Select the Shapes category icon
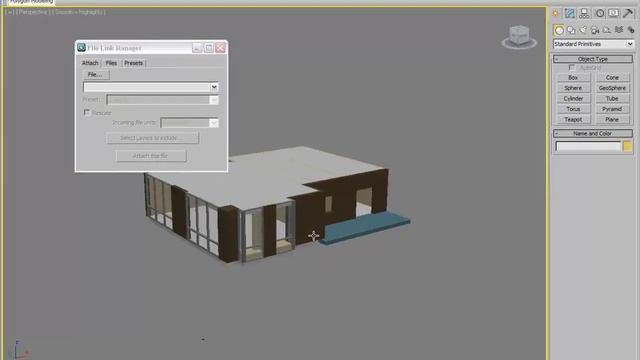The image size is (640, 360). coord(571,30)
